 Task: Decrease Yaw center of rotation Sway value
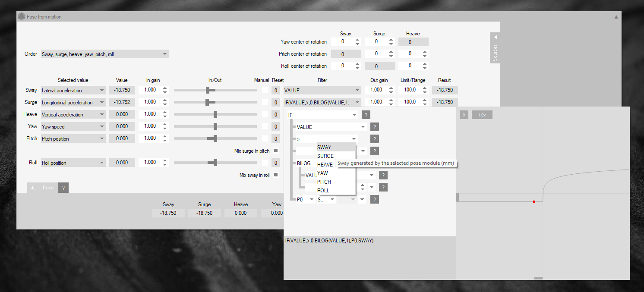click(x=357, y=44)
